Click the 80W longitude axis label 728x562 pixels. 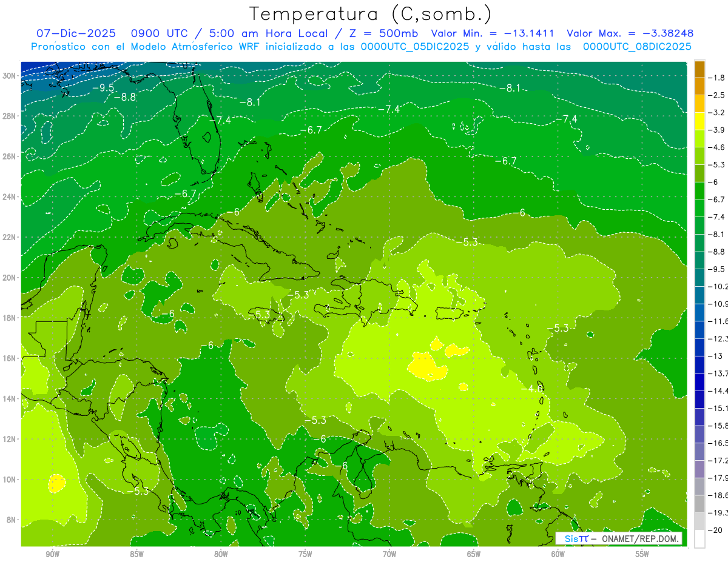[x=221, y=554]
